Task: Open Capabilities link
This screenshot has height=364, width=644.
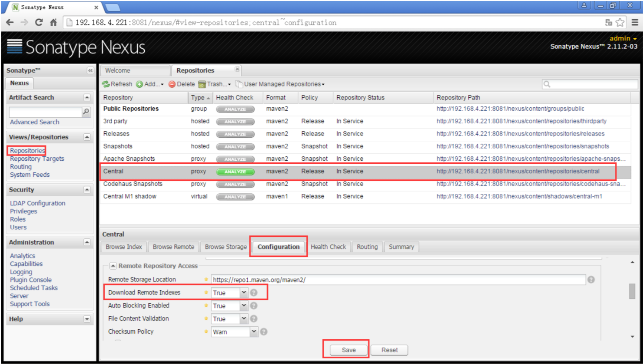Action: (26, 264)
